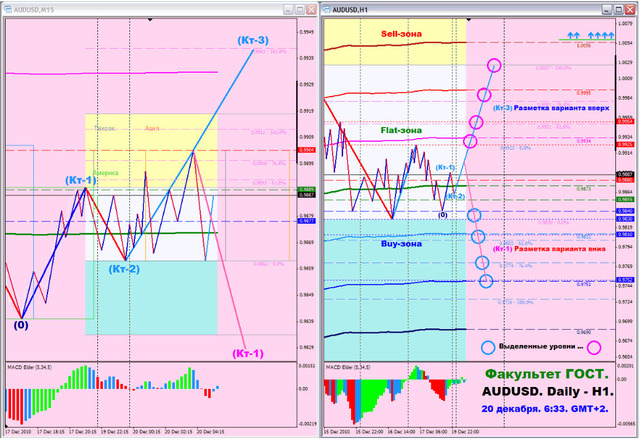Click '20 Dec 04:15' on M15 time axis

(209, 431)
